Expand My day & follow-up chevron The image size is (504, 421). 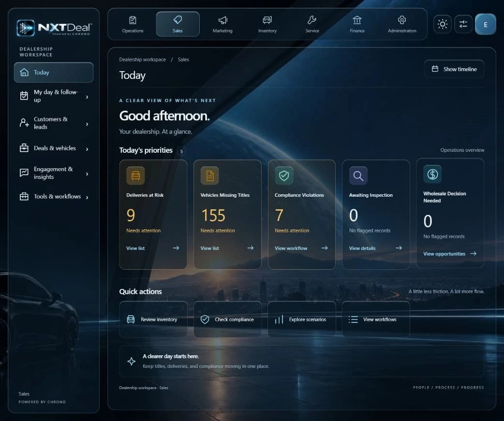pyautogui.click(x=87, y=97)
